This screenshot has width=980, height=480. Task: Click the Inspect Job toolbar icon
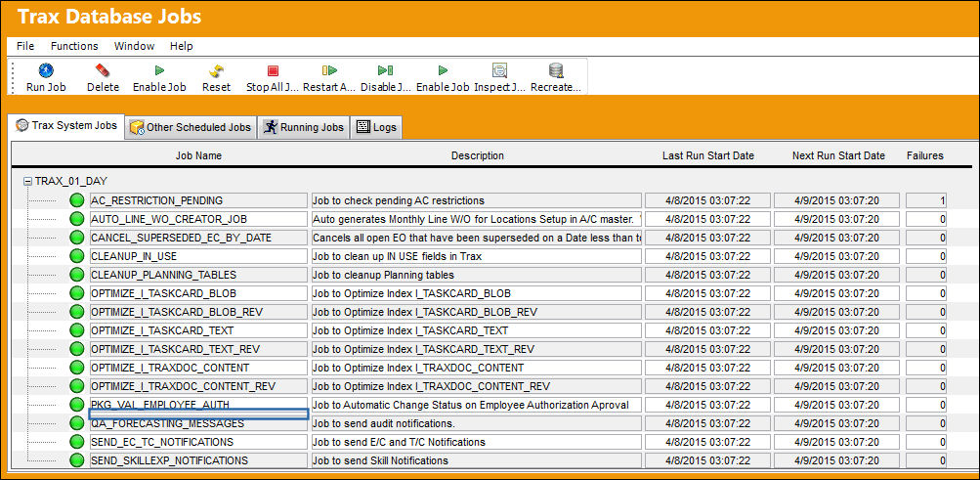point(499,70)
